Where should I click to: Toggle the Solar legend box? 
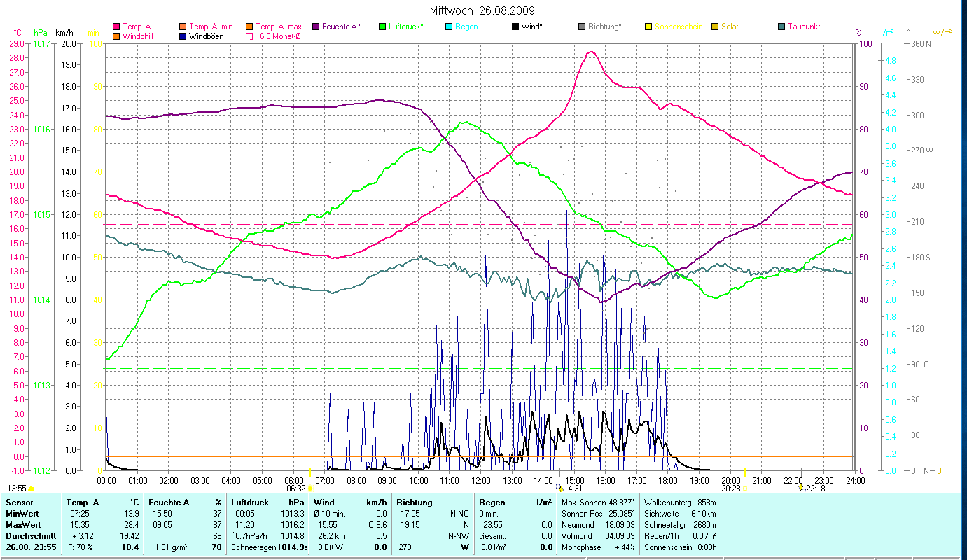click(715, 27)
